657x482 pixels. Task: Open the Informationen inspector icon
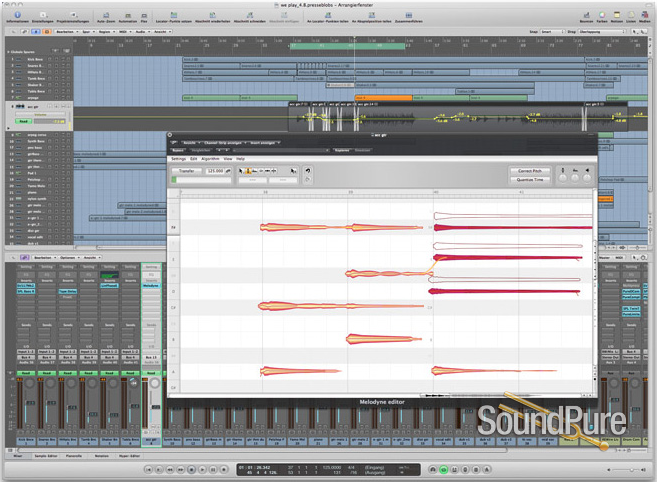click(18, 15)
